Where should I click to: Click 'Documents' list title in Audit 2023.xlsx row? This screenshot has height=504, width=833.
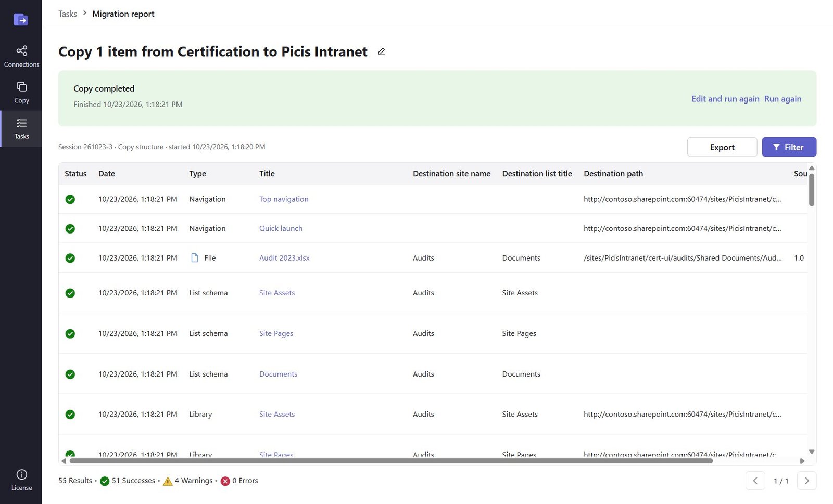click(x=521, y=258)
